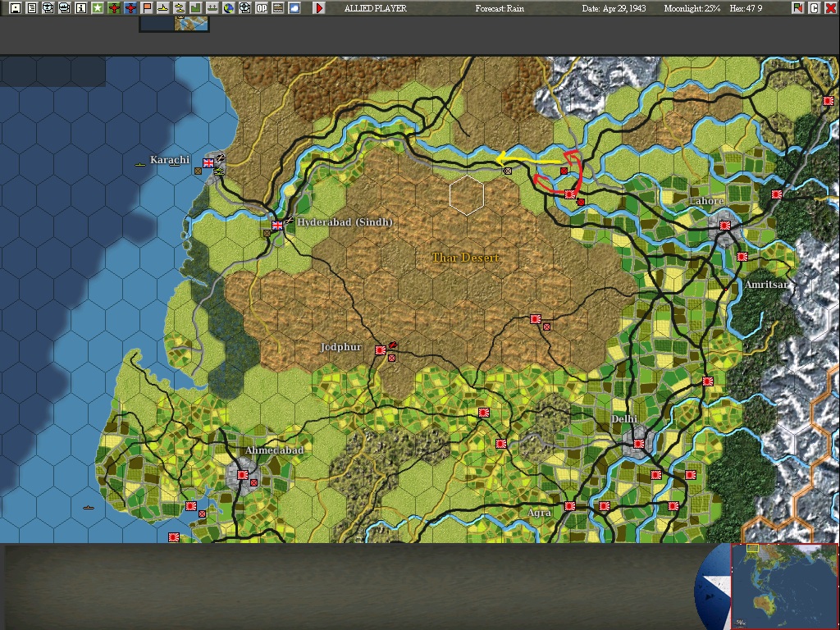Open the orange flag bases icon
Image resolution: width=840 pixels, height=630 pixels.
pos(147,8)
